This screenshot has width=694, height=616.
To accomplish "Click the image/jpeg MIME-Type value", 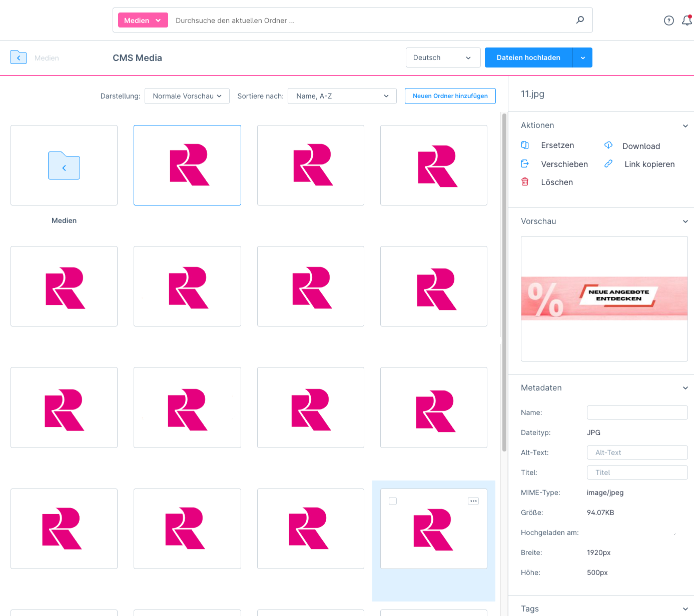I will coord(605,492).
